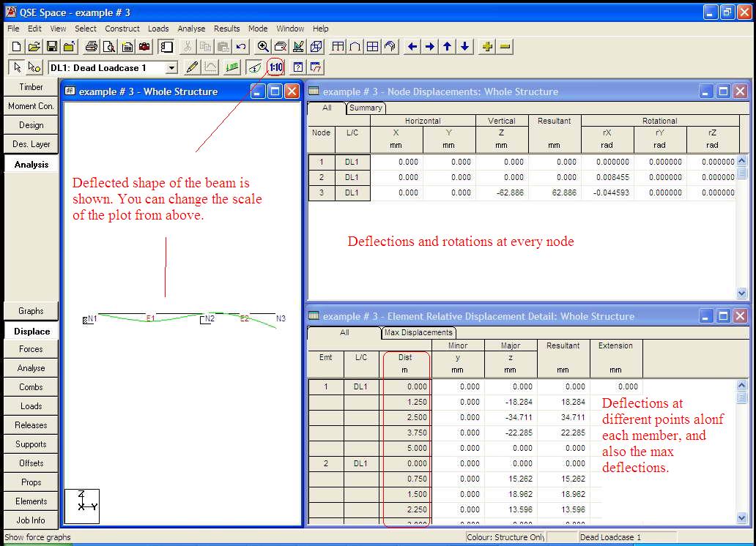
Task: Save the project with floppy disk icon
Action: (x=51, y=47)
